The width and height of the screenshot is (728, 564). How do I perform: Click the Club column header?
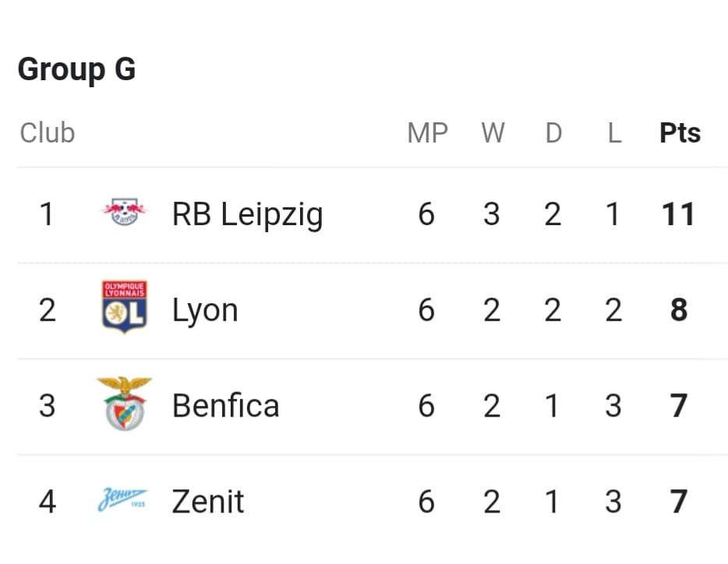point(48,133)
